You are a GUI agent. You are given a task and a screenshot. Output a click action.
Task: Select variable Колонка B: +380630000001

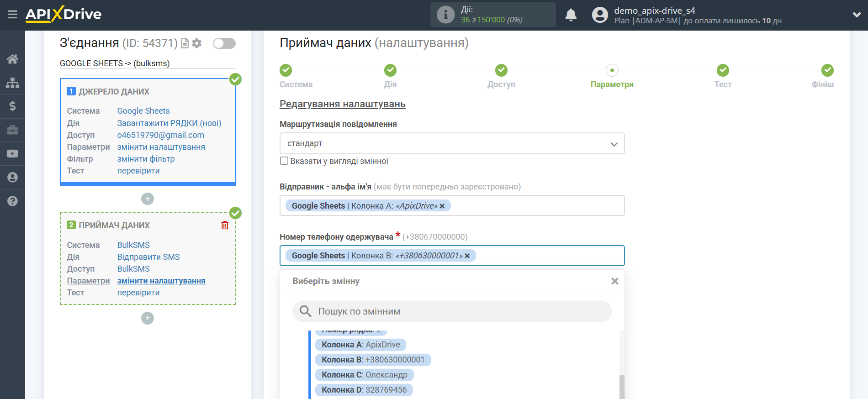click(373, 360)
